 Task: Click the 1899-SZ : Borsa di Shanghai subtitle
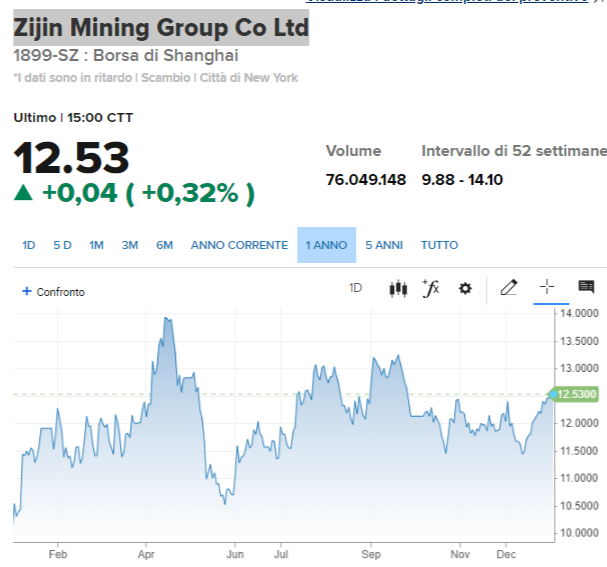(126, 55)
